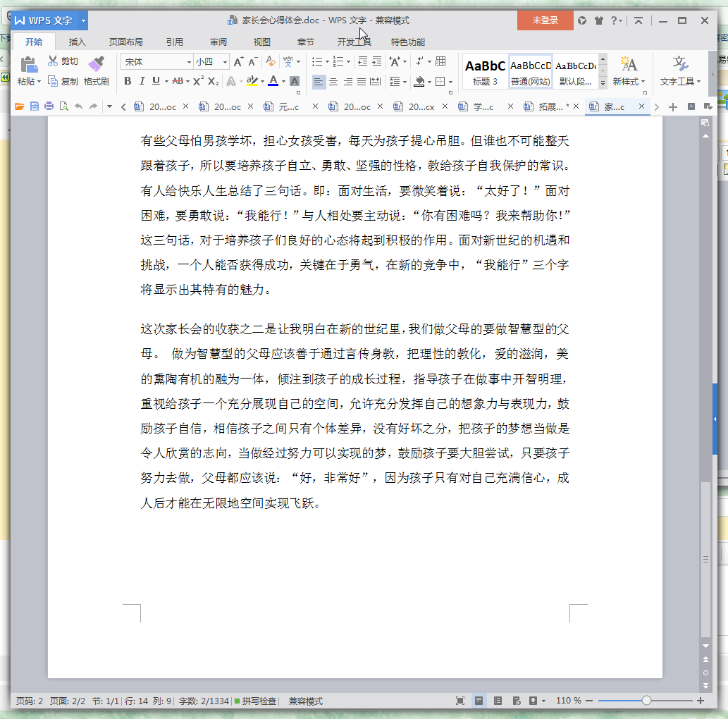The height and width of the screenshot is (719, 728).
Task: Open the font size dropdown (小四)
Action: (226, 62)
